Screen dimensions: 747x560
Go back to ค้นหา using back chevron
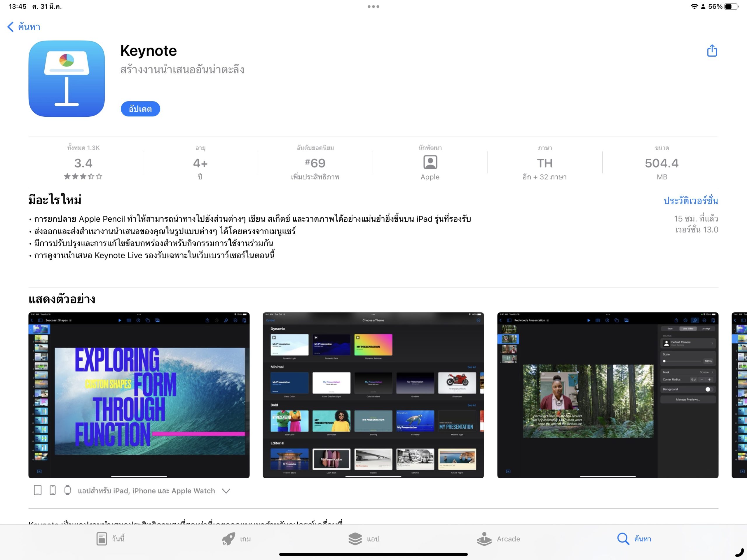click(11, 27)
